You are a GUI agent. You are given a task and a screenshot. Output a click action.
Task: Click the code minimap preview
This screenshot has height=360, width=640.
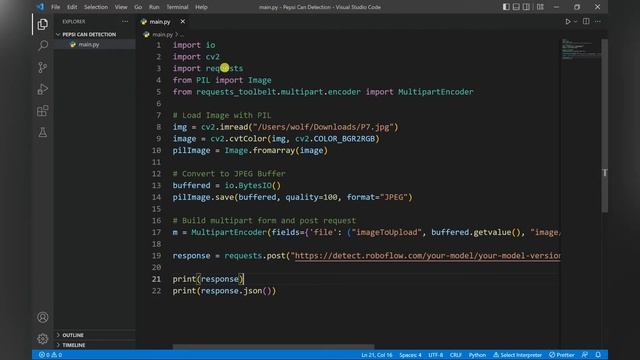tap(580, 49)
